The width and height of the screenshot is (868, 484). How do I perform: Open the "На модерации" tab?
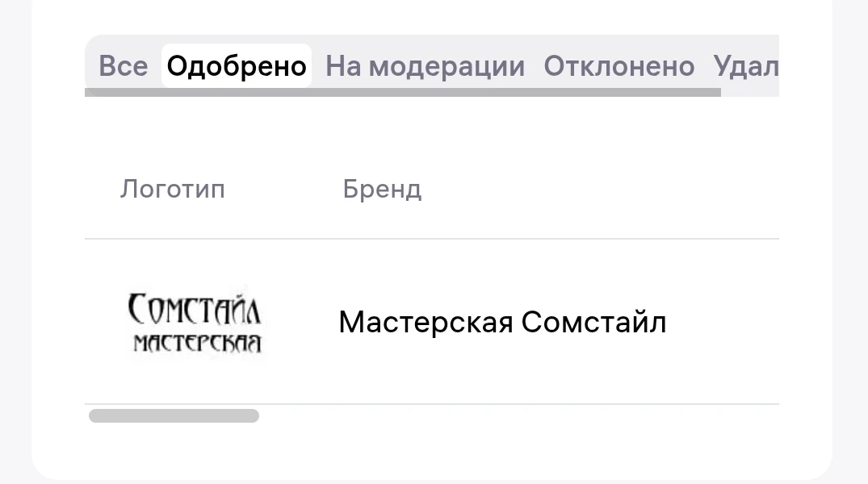[425, 66]
